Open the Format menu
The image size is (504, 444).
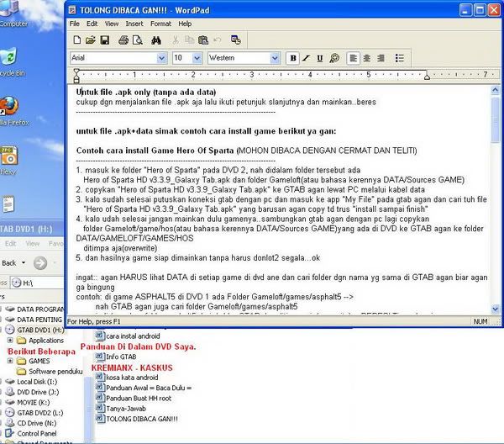tap(160, 24)
